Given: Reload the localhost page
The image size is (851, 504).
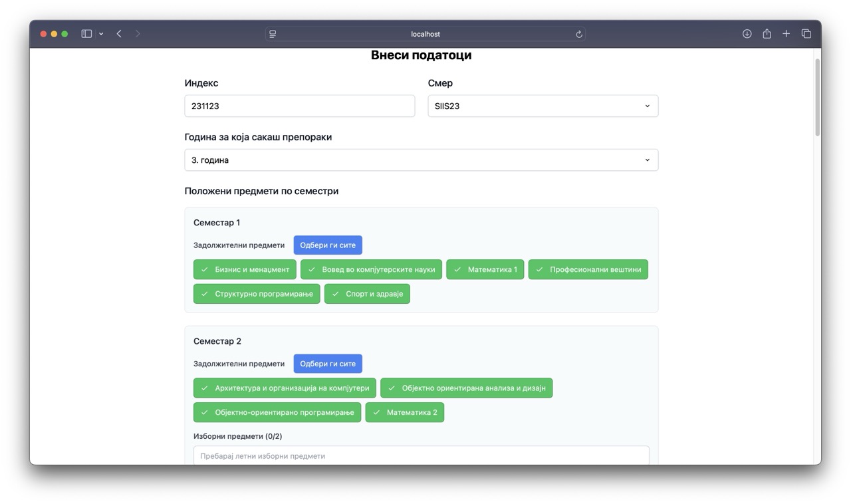Looking at the screenshot, I should point(579,35).
